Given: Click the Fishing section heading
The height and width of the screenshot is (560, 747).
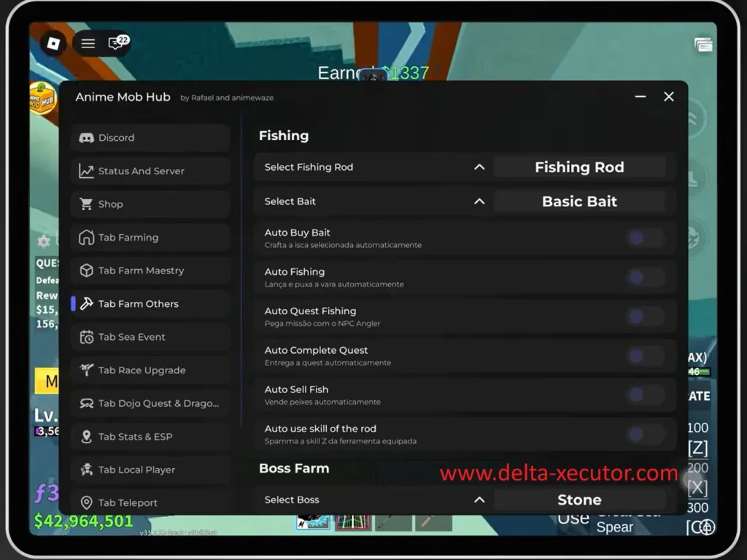Looking at the screenshot, I should point(284,136).
